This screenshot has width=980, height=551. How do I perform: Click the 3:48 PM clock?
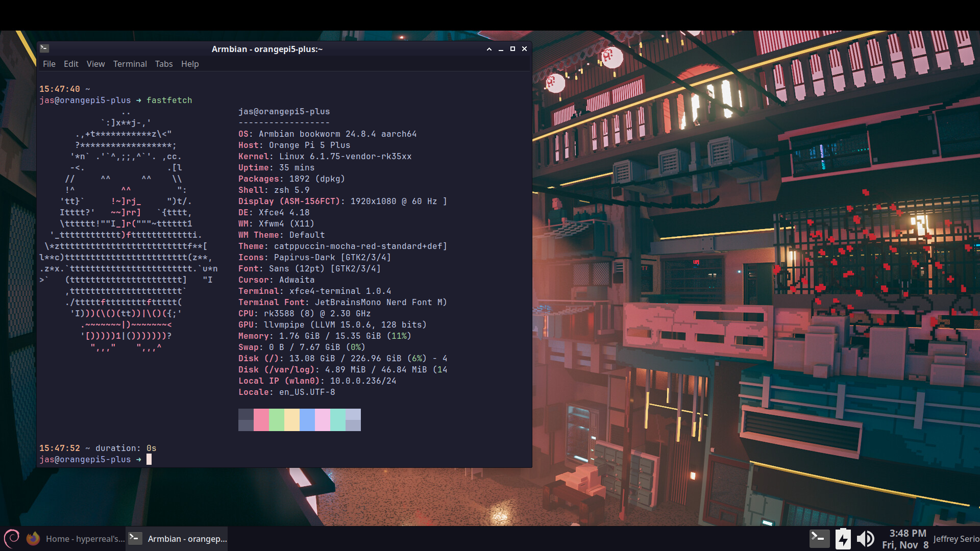click(907, 533)
